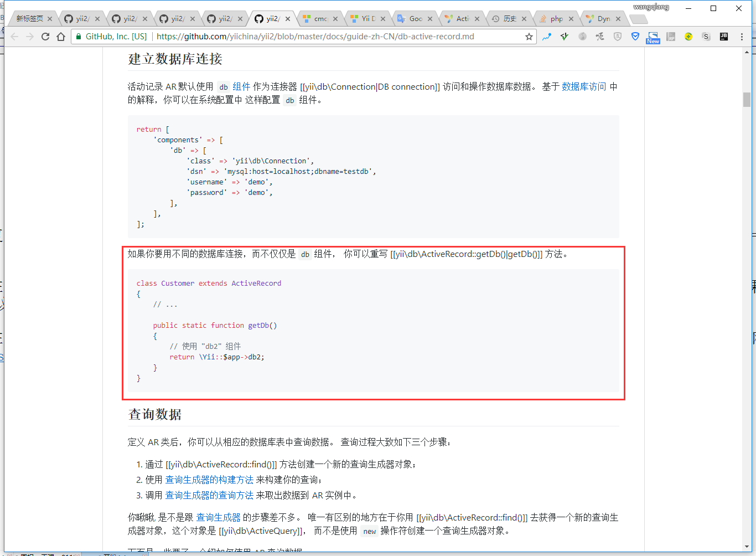Viewport: 756px width, 556px height.
Task: Reload the current page
Action: click(x=45, y=37)
